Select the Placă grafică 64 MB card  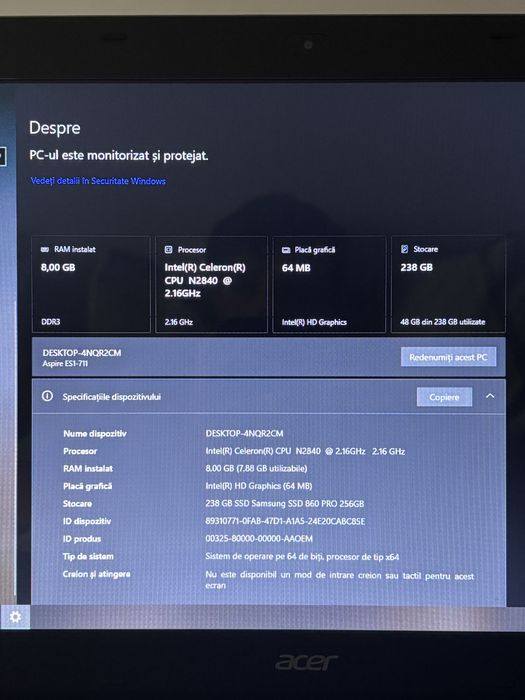[329, 285]
